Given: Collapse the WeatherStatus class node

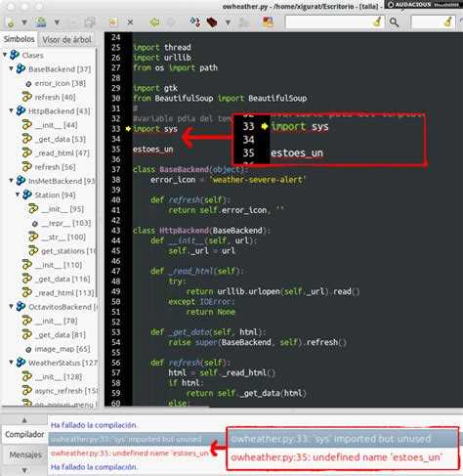Looking at the screenshot, I should point(11,363).
